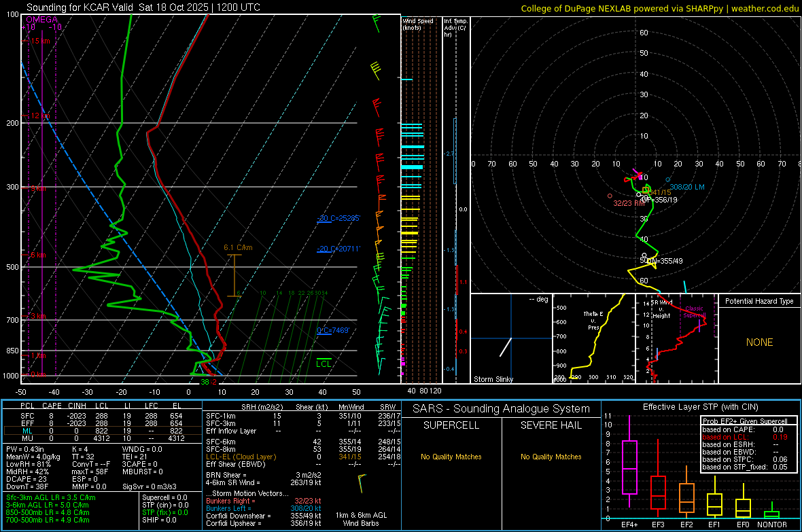The image size is (802, 532).
Task: Click the 'MeanW = 4.0g/kg' value
Action: point(33,457)
